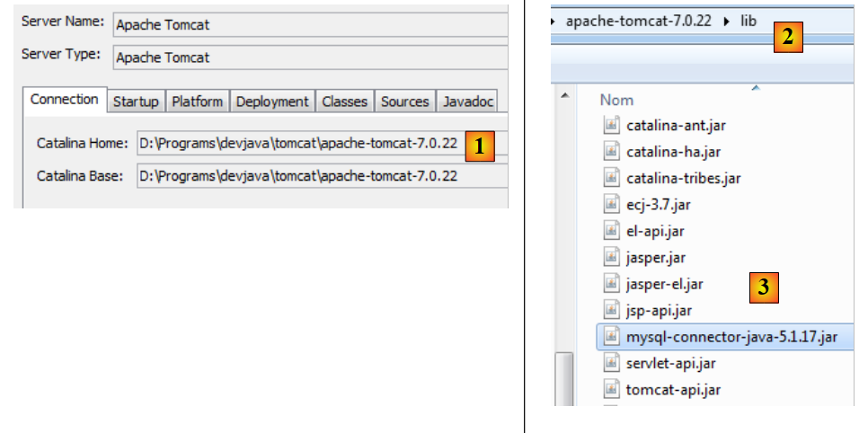Viewport: 868px width, 433px height.
Task: Click the ecj-3.7.jar file icon
Action: (x=612, y=205)
